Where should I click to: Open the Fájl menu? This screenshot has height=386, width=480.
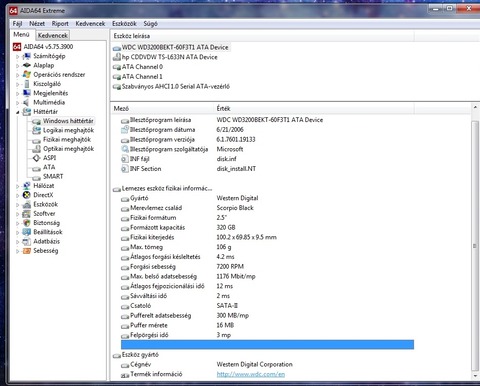[x=17, y=24]
